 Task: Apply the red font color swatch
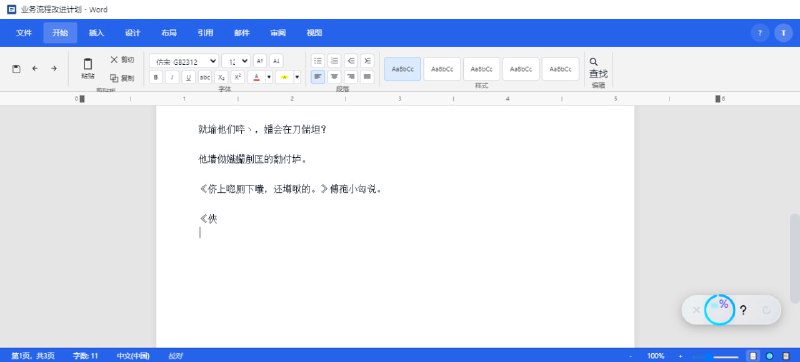coord(257,77)
